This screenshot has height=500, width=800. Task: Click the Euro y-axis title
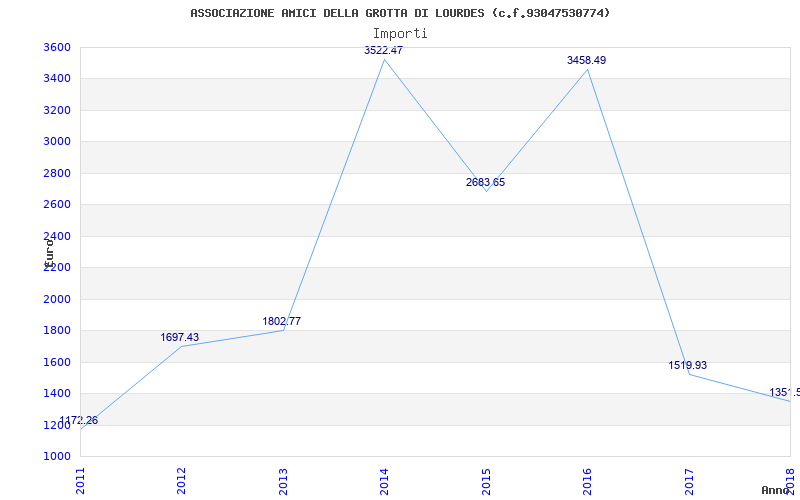[49, 253]
